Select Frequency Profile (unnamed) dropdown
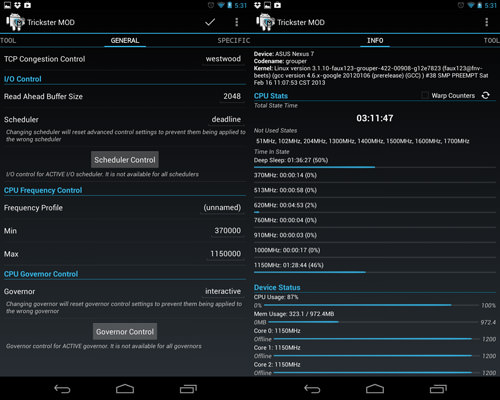The height and width of the screenshot is (400, 500). [222, 208]
